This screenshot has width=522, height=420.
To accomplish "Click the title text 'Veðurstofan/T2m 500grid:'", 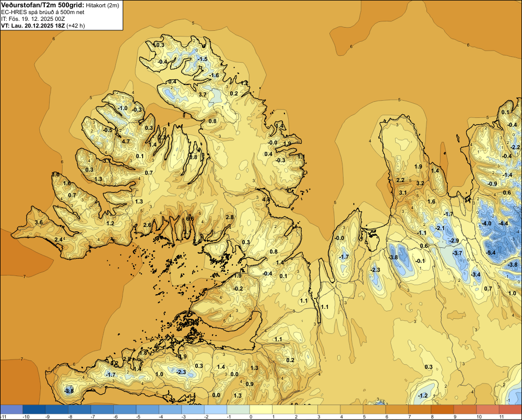I will (x=43, y=5).
